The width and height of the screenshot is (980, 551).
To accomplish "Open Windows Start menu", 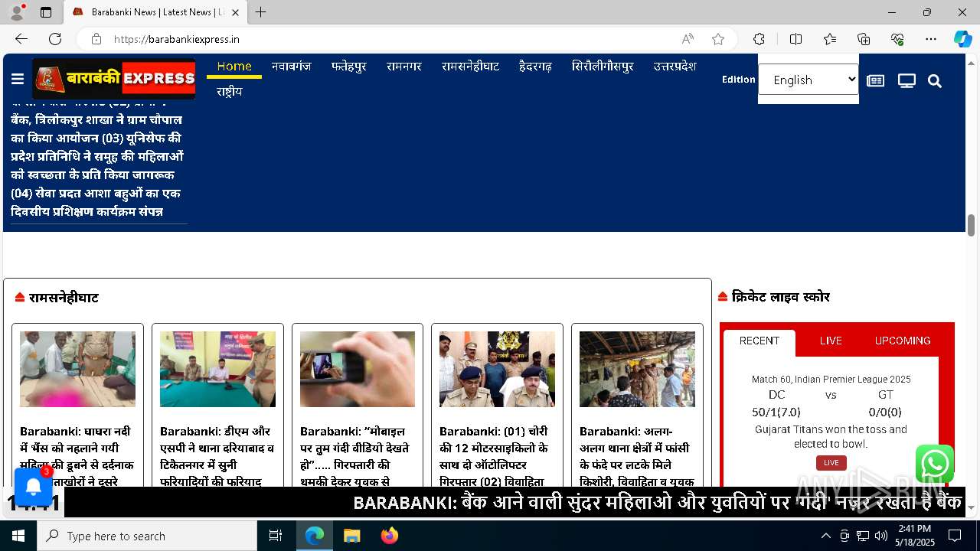I will pos(18,536).
